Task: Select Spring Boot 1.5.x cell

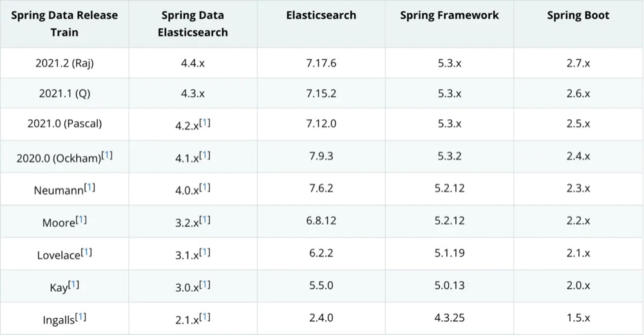Action: pos(578,318)
